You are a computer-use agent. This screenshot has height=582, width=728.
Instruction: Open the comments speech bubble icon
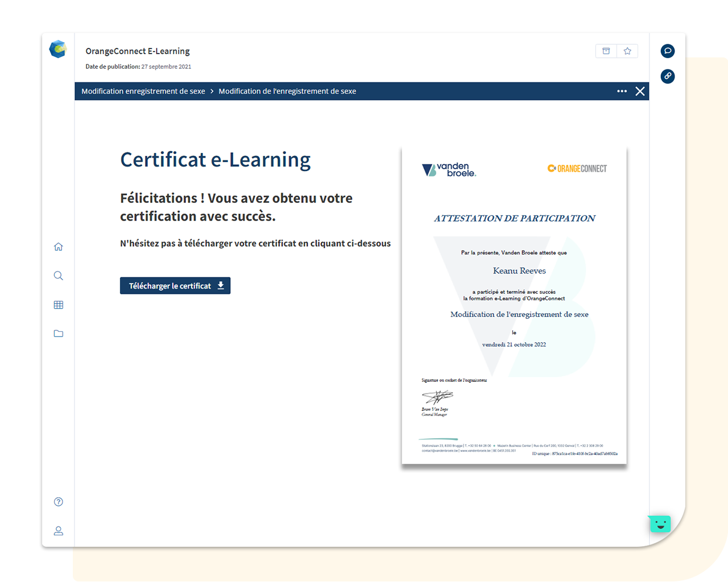pos(668,51)
